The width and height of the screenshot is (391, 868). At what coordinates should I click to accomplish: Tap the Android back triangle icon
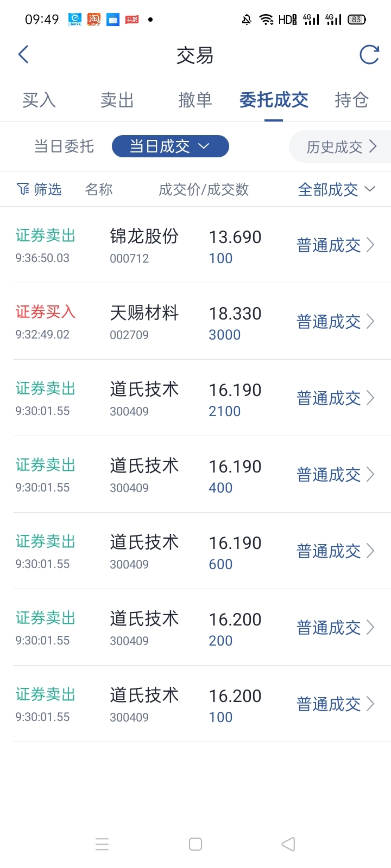pos(288,844)
